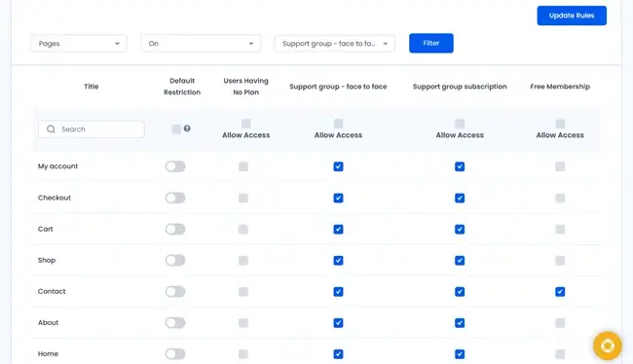This screenshot has width=633, height=364.
Task: Check Allow Access for Support group face to face
Action: coord(338,124)
